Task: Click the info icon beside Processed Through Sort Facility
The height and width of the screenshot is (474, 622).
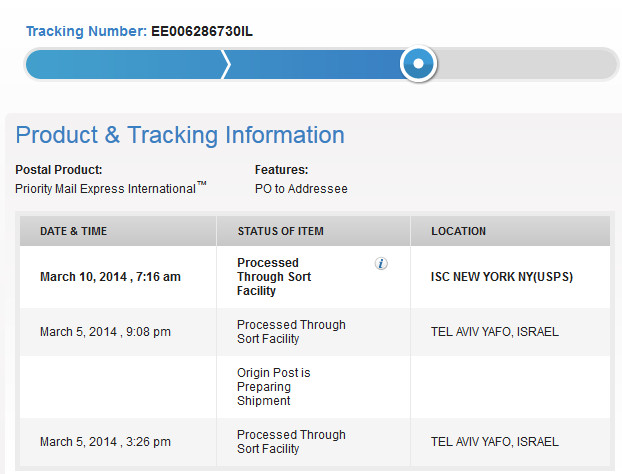Action: click(x=381, y=263)
